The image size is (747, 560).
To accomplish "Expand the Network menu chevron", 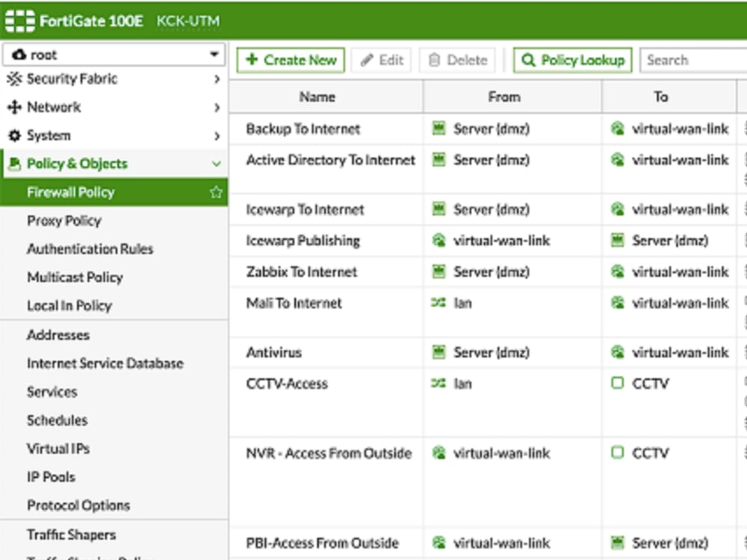I will (x=217, y=108).
